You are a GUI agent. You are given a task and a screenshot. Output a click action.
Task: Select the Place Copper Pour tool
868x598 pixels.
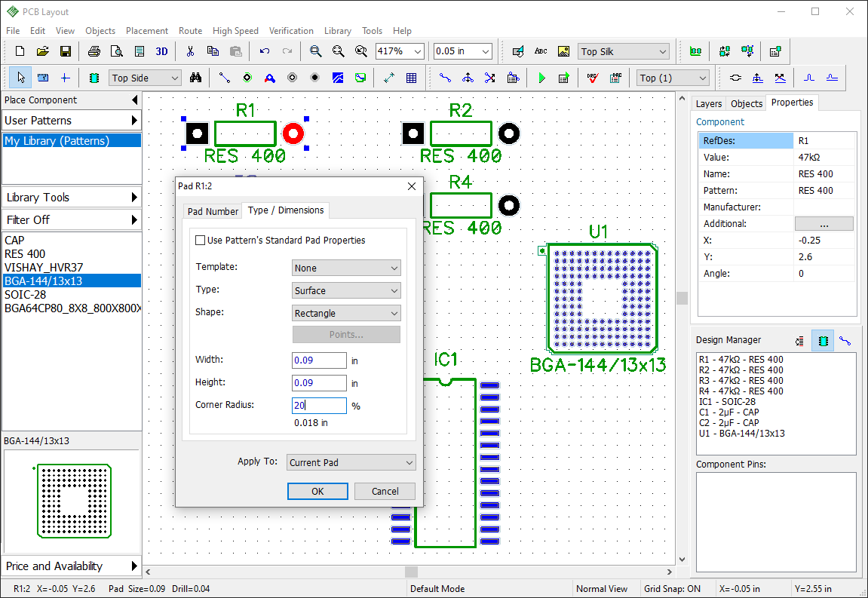pyautogui.click(x=338, y=78)
